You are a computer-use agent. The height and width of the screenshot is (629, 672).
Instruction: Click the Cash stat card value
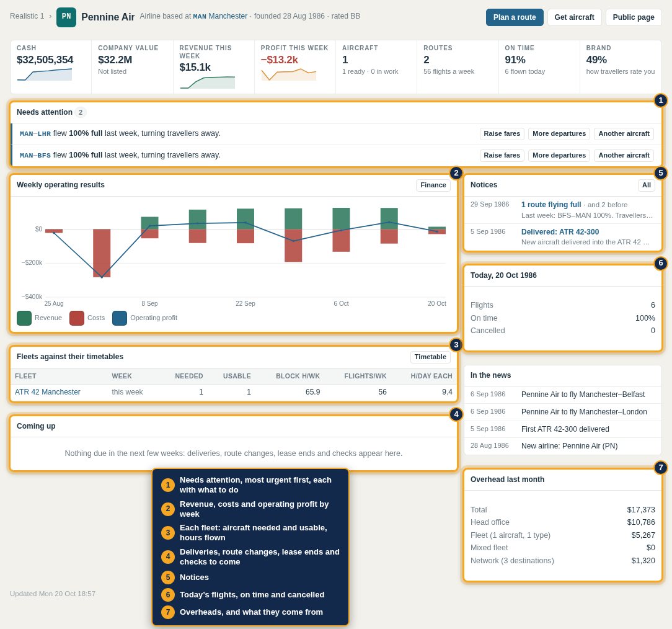pos(45,60)
